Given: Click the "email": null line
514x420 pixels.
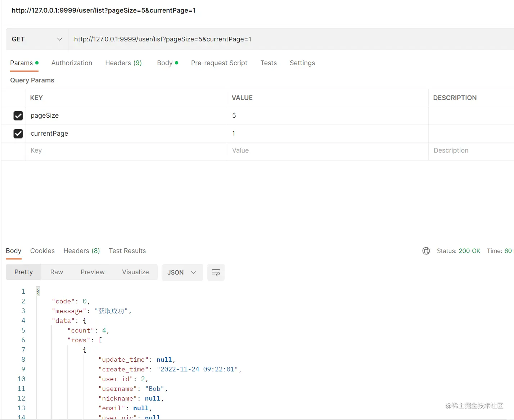Looking at the screenshot, I should [125, 408].
